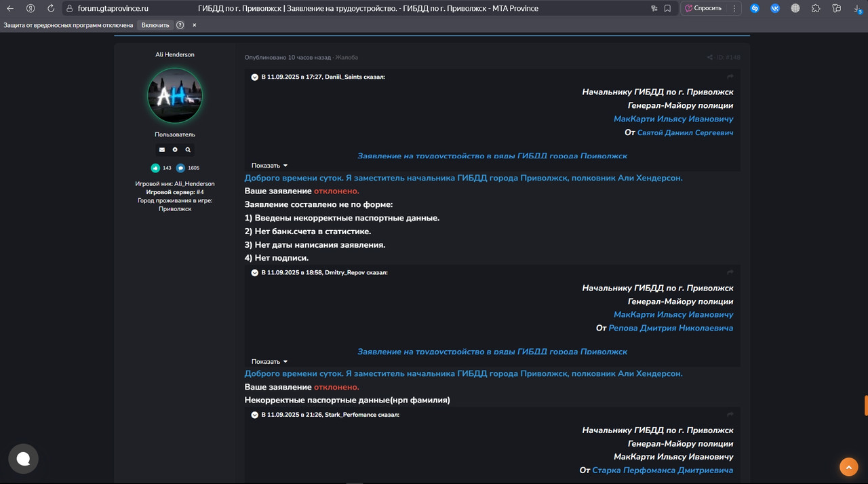Click the arrow icon in Dmitry_Repov quote header
This screenshot has width=868, height=484.
[730, 273]
